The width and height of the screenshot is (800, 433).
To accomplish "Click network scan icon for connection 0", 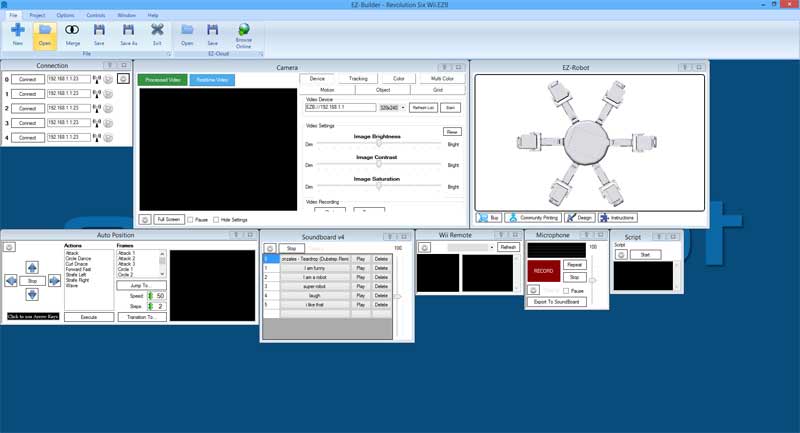I will 96,79.
